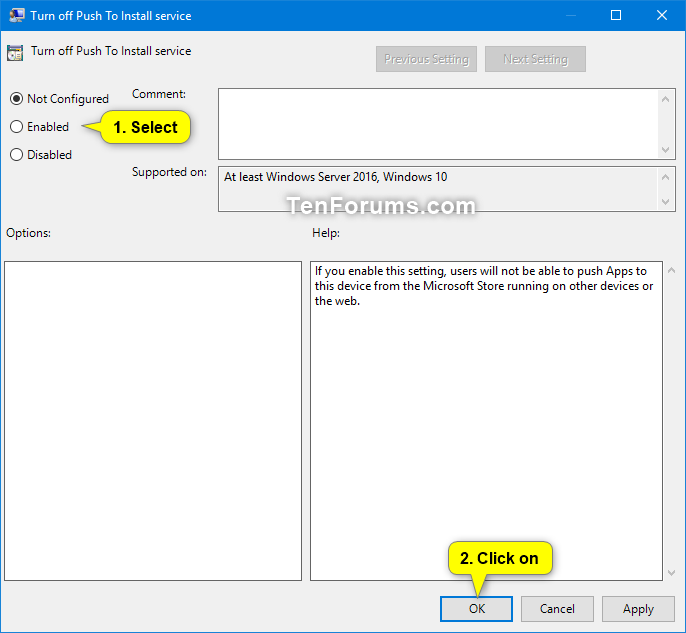
Task: Click the Apply button
Action: point(638,609)
